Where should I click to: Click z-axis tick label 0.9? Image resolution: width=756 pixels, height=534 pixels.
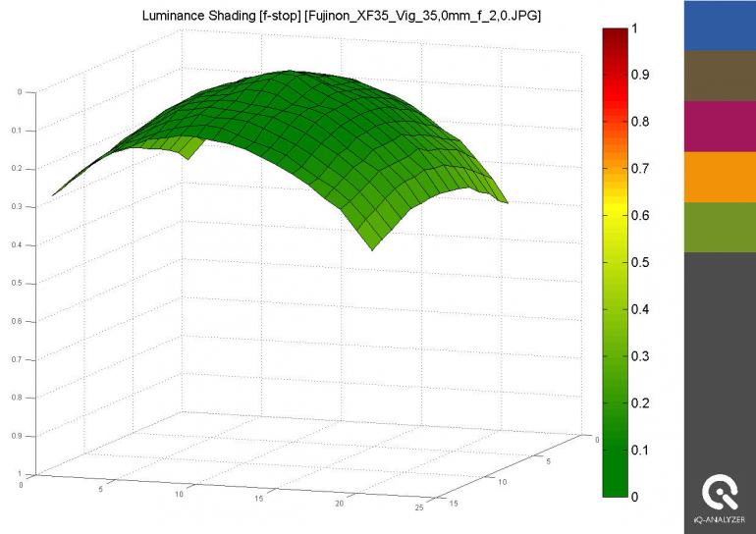[x=17, y=436]
